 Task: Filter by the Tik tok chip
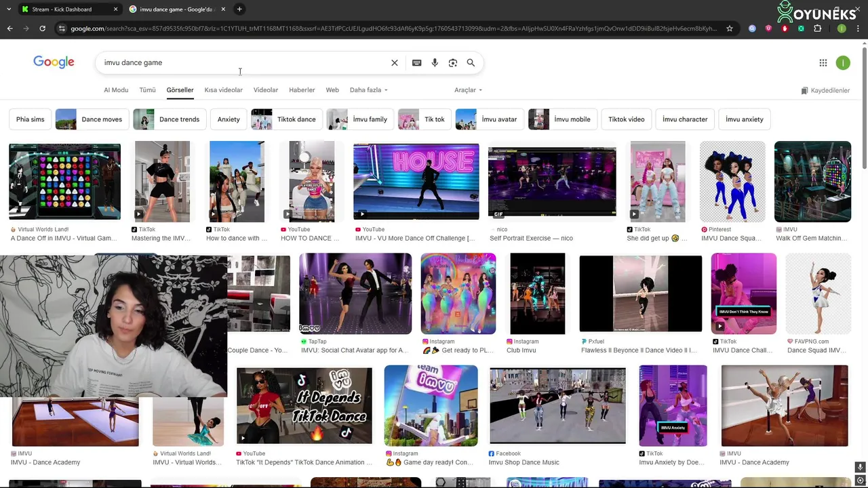point(425,119)
